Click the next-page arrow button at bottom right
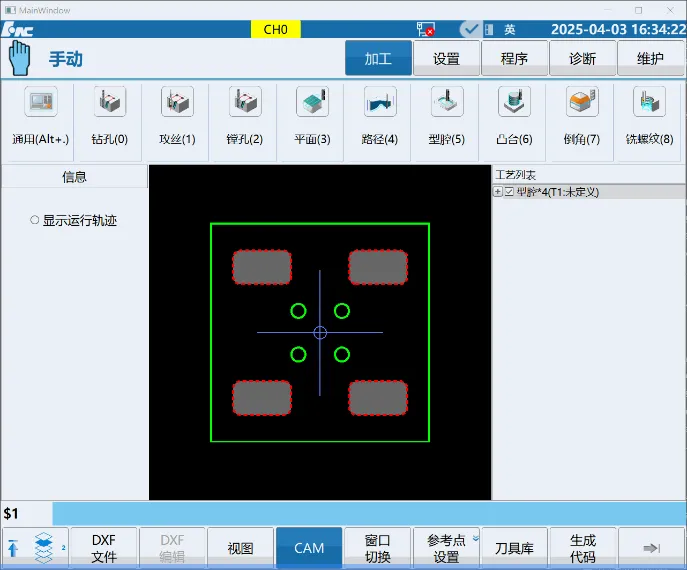The height and width of the screenshot is (570, 688). pos(652,548)
